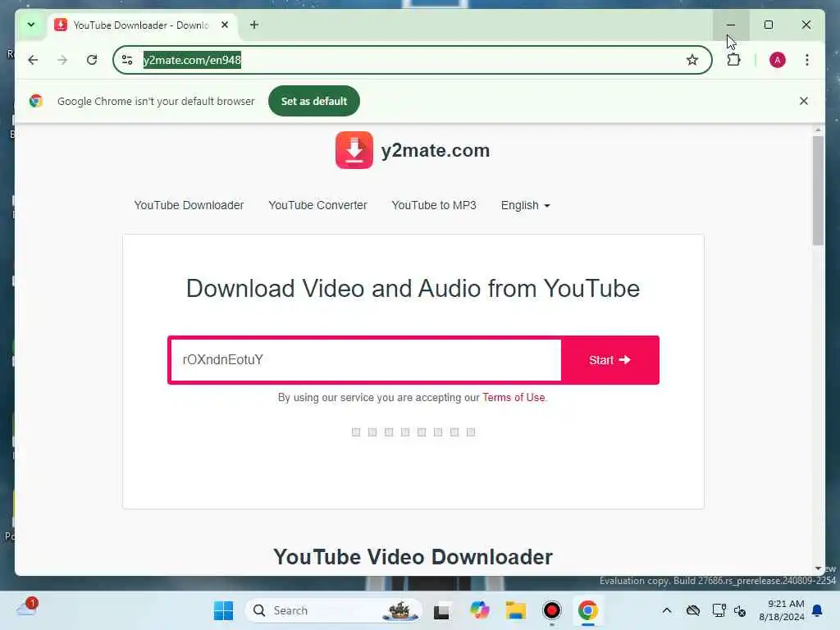Open File Explorer from the taskbar
This screenshot has width=840, height=630.
pos(516,610)
